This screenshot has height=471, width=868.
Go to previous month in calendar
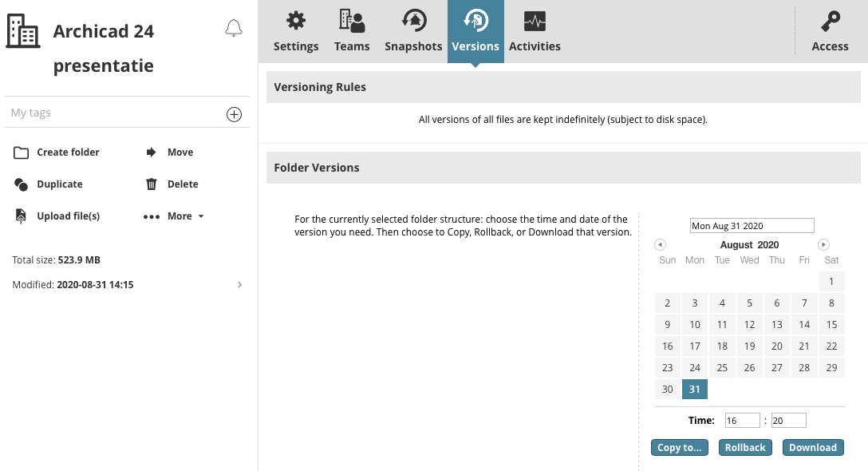click(x=660, y=244)
